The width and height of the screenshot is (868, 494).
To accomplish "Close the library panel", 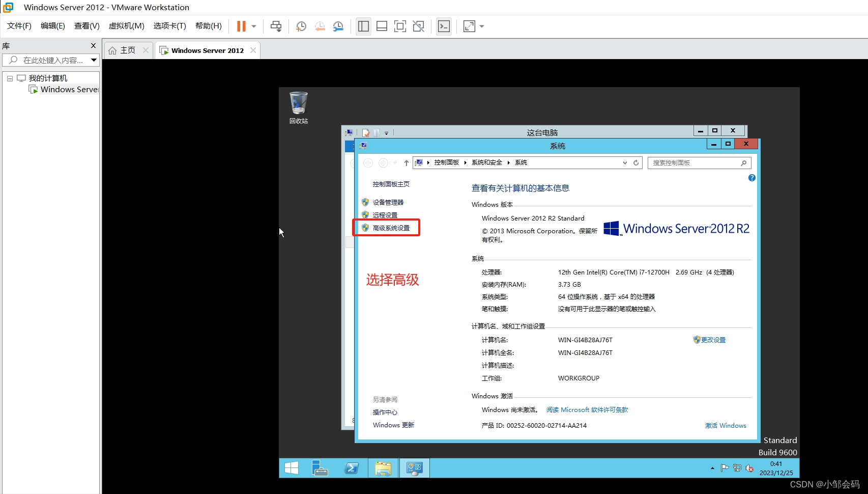I will [93, 45].
